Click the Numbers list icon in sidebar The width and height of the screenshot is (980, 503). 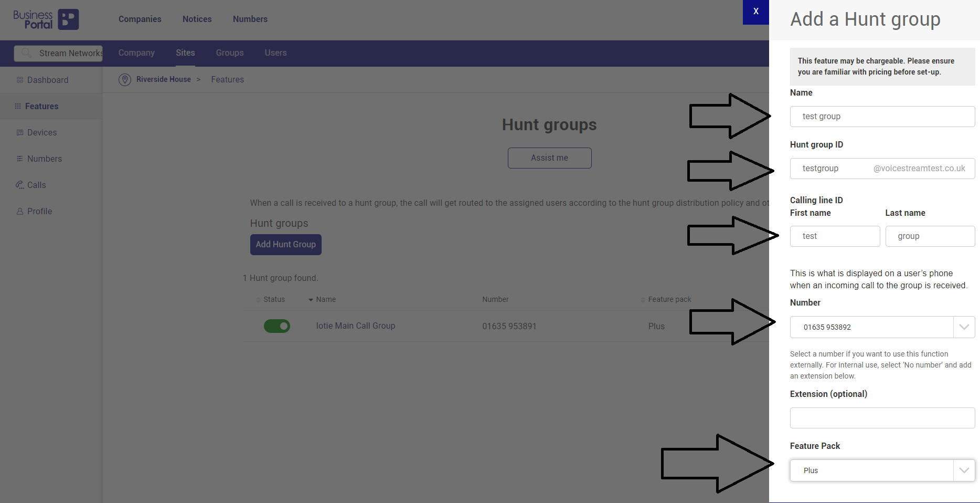(x=19, y=159)
